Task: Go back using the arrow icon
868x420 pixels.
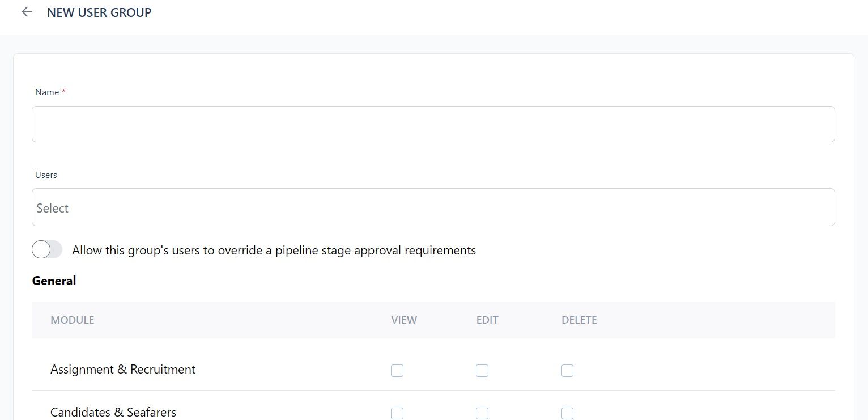Action: 27,12
